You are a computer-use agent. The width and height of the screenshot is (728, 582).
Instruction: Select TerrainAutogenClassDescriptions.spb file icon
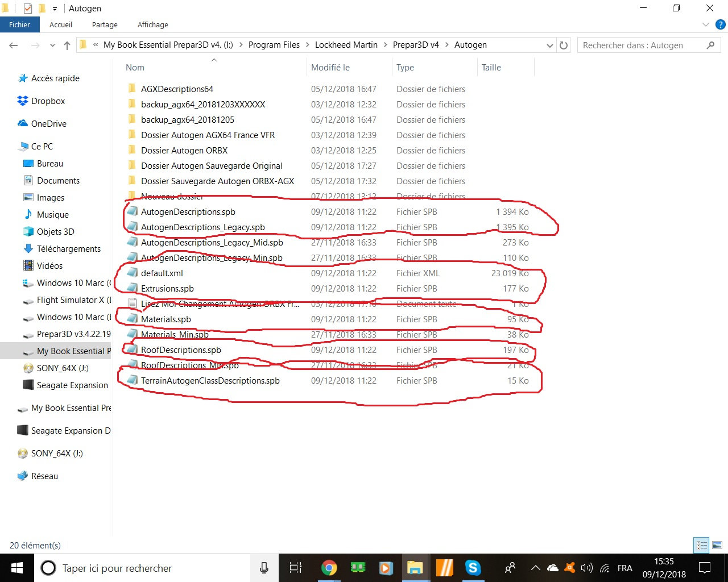pos(132,380)
